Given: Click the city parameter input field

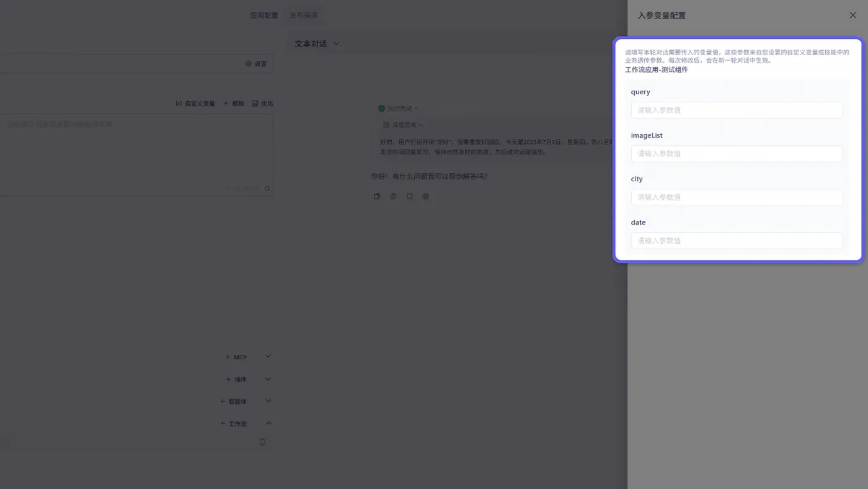Looking at the screenshot, I should (737, 197).
